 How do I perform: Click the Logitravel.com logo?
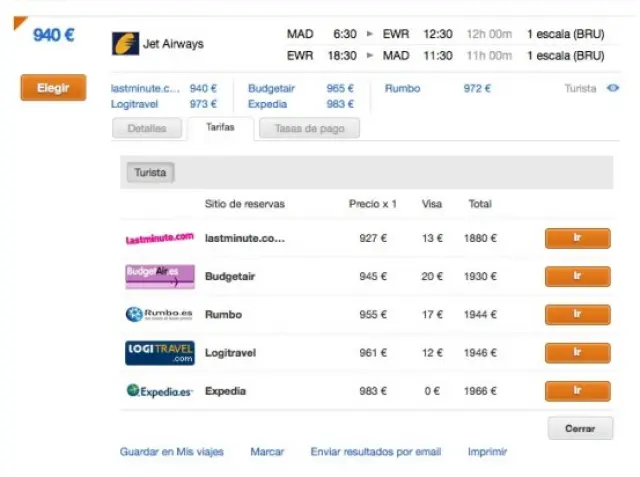coord(160,353)
